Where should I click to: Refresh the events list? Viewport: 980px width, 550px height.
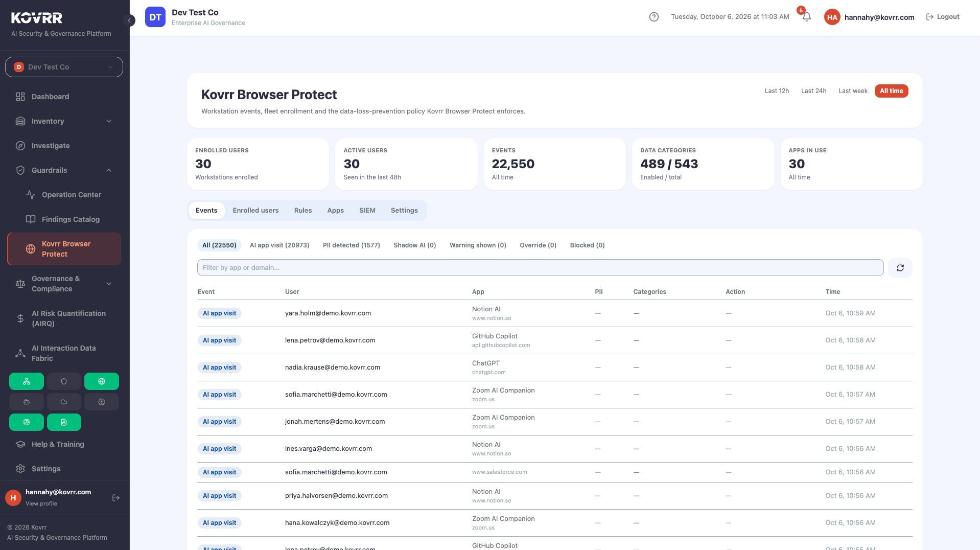(900, 268)
